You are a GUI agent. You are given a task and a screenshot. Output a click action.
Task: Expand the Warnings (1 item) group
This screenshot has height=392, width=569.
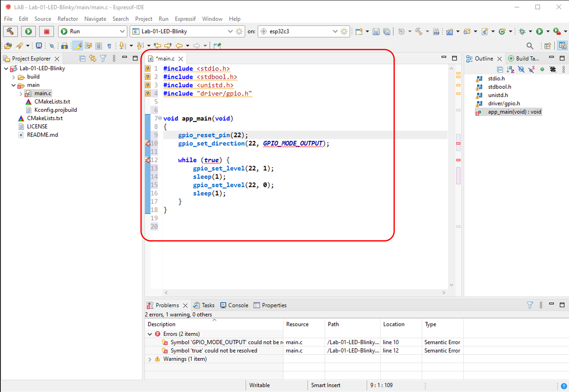[150, 359]
